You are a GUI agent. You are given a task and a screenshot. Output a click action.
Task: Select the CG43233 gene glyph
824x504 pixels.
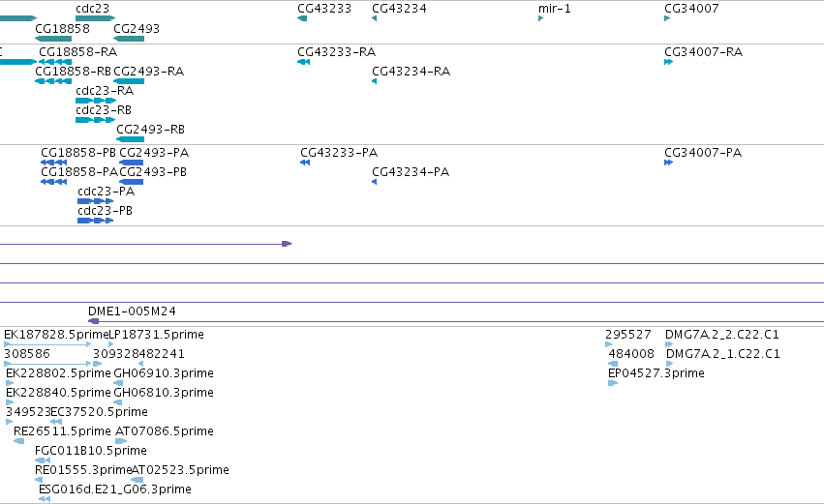click(302, 18)
